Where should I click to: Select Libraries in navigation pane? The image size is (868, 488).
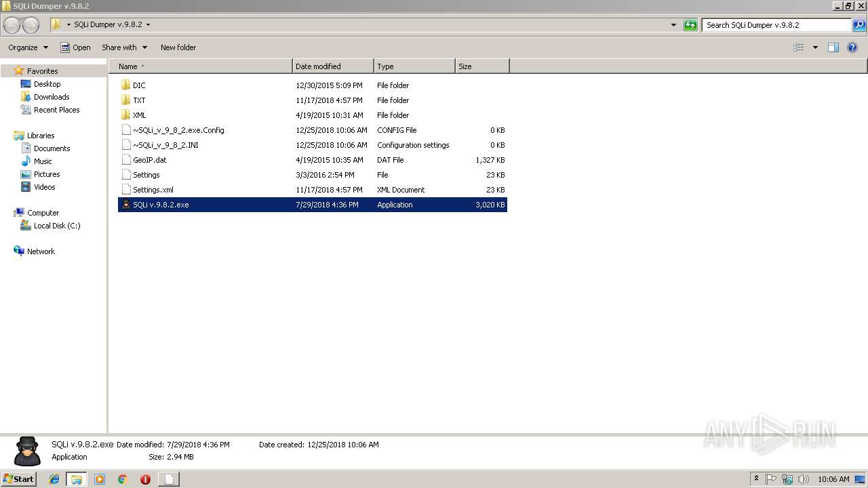click(41, 136)
